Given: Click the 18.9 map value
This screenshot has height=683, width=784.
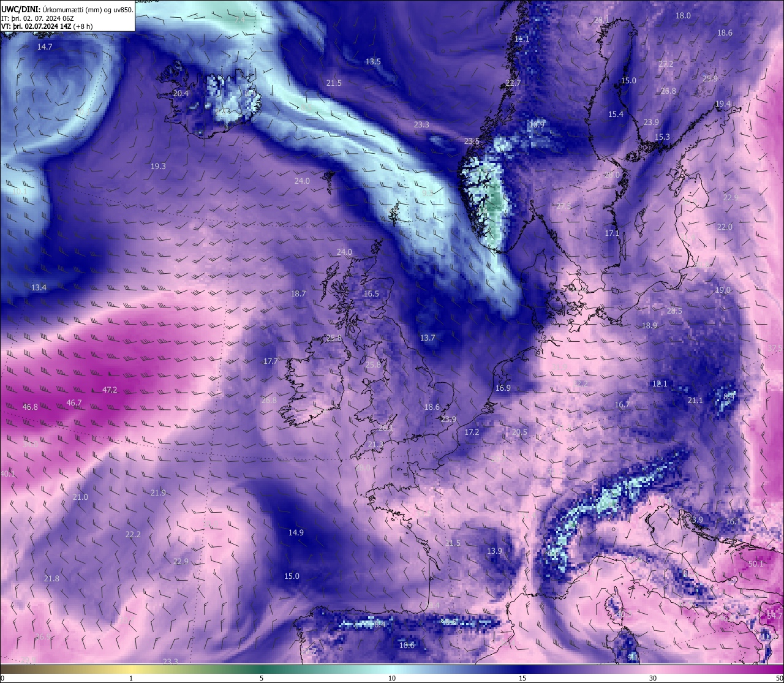Looking at the screenshot, I should [649, 325].
